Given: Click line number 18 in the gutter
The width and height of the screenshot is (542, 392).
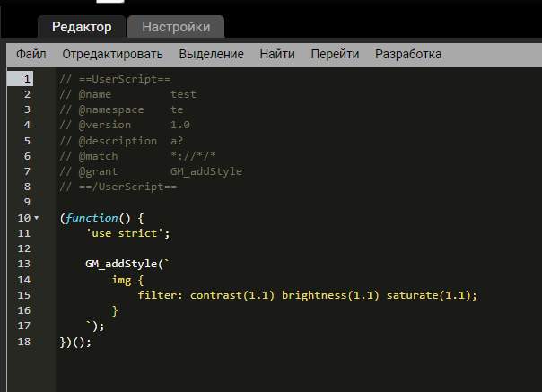Looking at the screenshot, I should 24,342.
